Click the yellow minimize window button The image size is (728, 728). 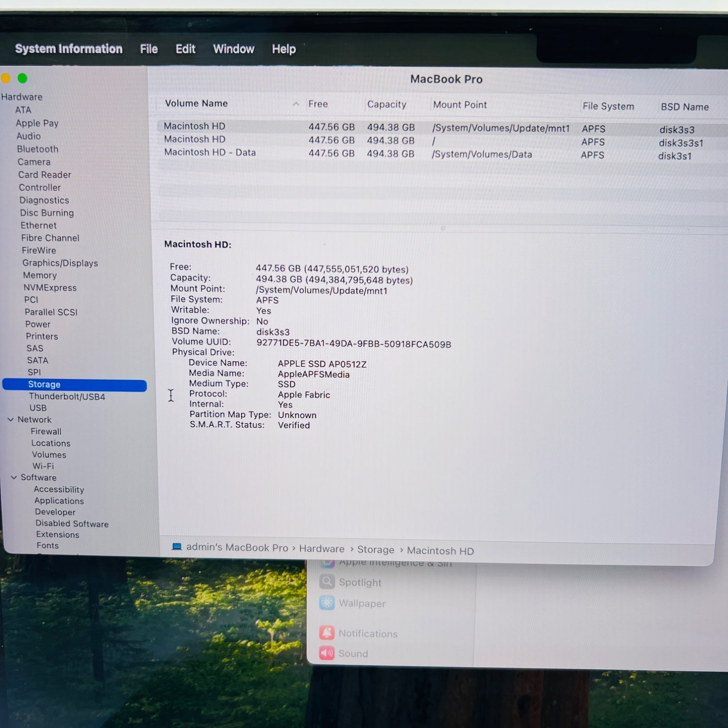[x=6, y=79]
